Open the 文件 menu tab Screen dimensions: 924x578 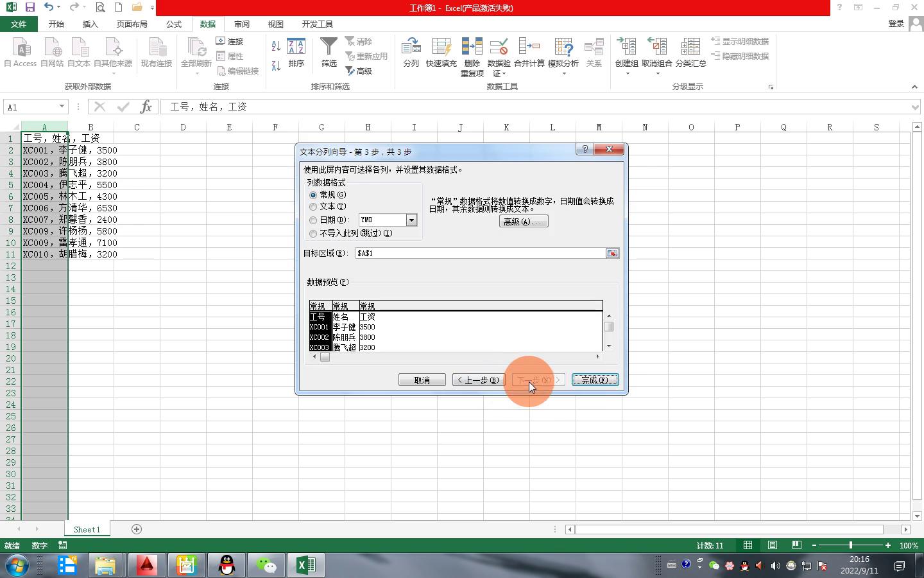[x=19, y=24]
